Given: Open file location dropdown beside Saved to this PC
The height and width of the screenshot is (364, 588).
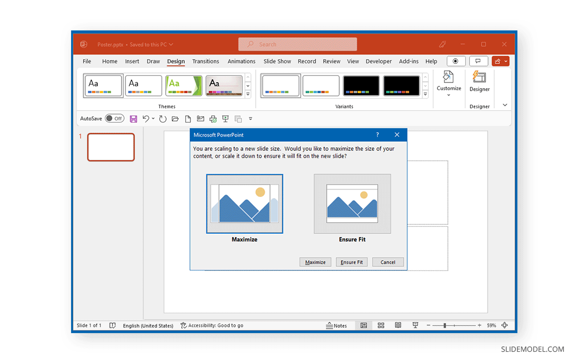Looking at the screenshot, I should coord(171,45).
